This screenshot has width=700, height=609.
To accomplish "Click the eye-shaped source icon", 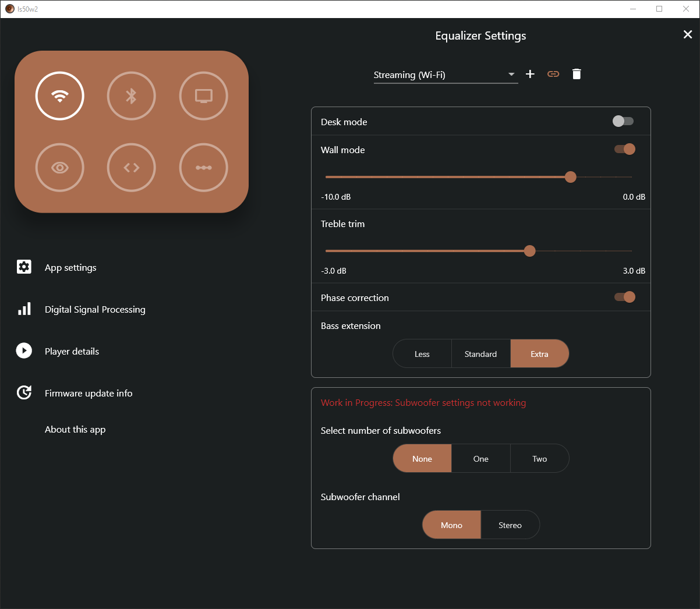I will pyautogui.click(x=59, y=167).
